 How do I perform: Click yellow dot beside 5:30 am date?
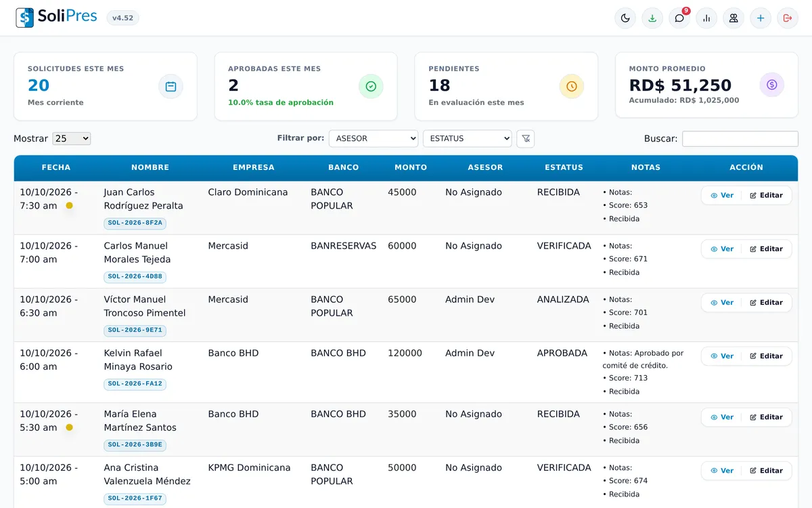(69, 427)
